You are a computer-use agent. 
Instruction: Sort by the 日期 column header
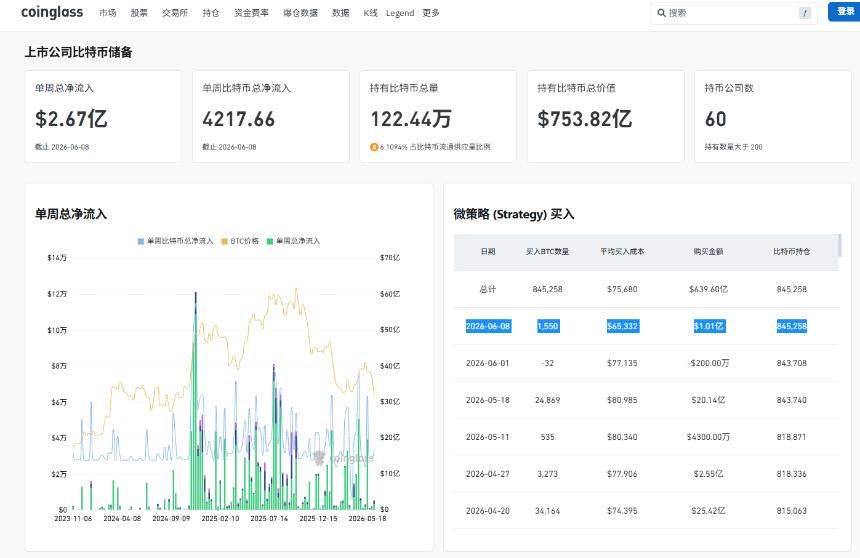coord(488,251)
